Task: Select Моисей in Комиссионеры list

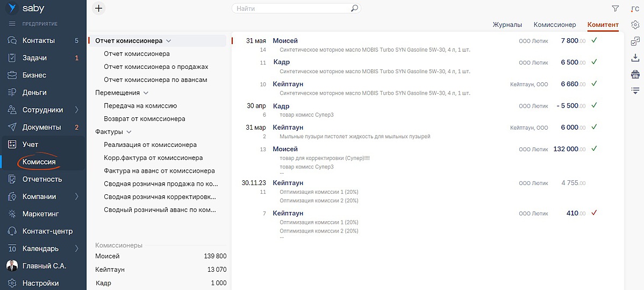Action: click(x=108, y=256)
